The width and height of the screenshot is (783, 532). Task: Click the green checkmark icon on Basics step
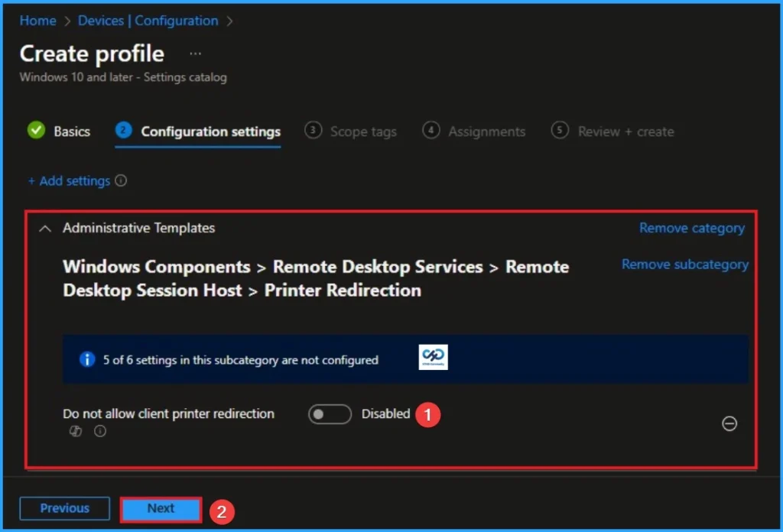pyautogui.click(x=35, y=131)
